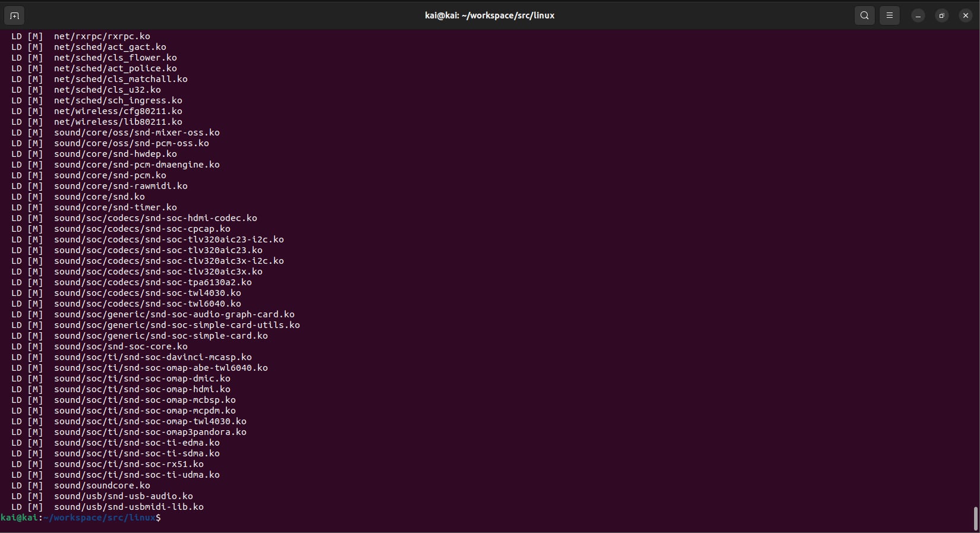
Task: Click sound/core/snd-pcm.ko line
Action: (89, 175)
